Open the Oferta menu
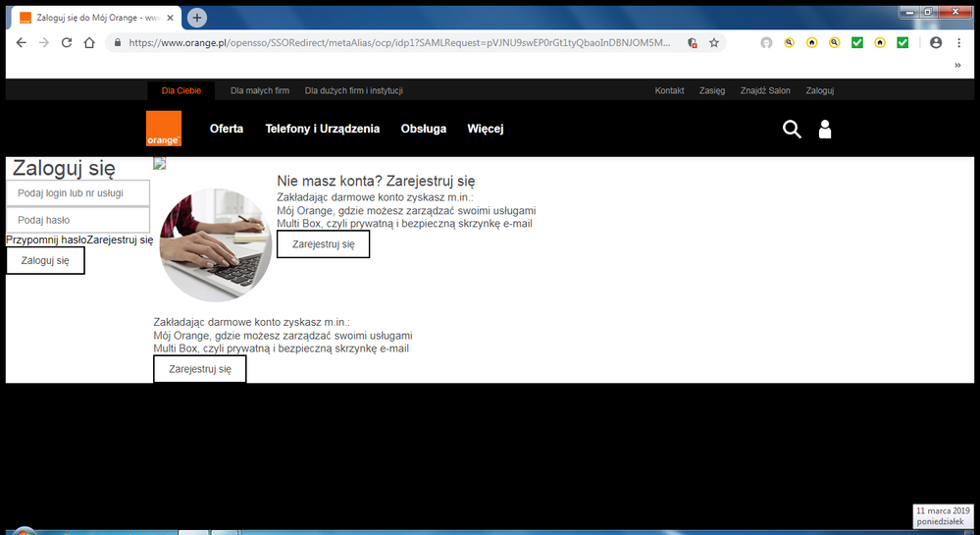The width and height of the screenshot is (980, 535). coord(227,129)
